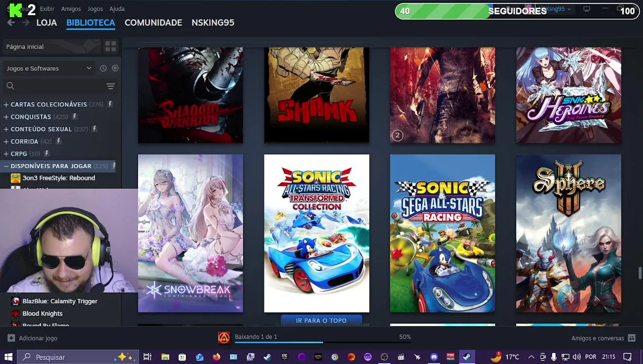Open the Shank game cover
This screenshot has width=643, height=364.
(316, 96)
